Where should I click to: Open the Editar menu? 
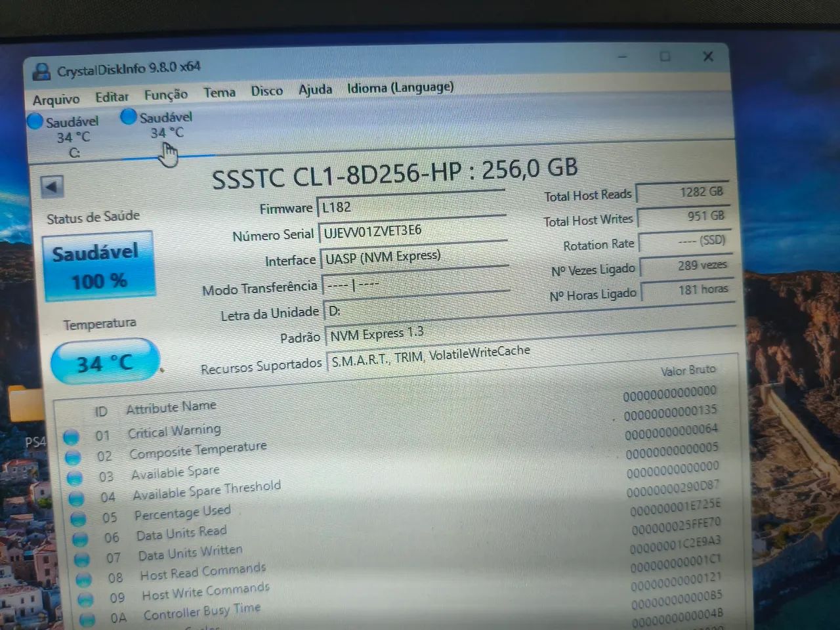pos(112,97)
